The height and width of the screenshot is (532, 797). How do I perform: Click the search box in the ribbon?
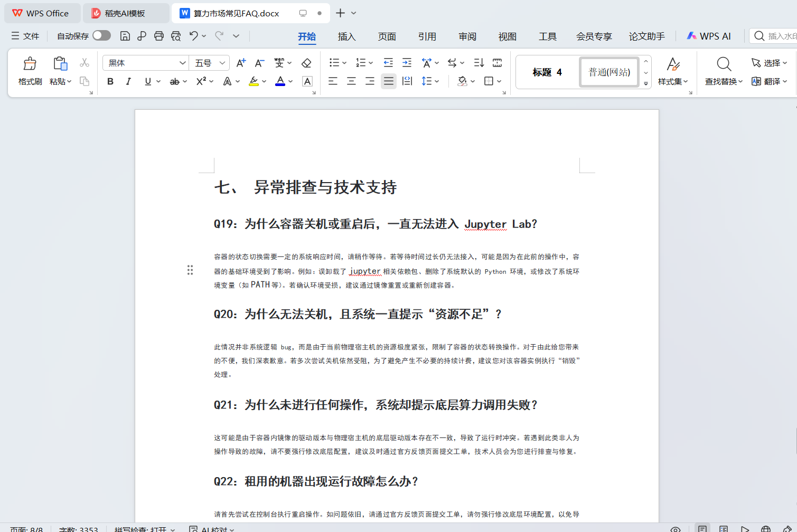click(x=774, y=36)
